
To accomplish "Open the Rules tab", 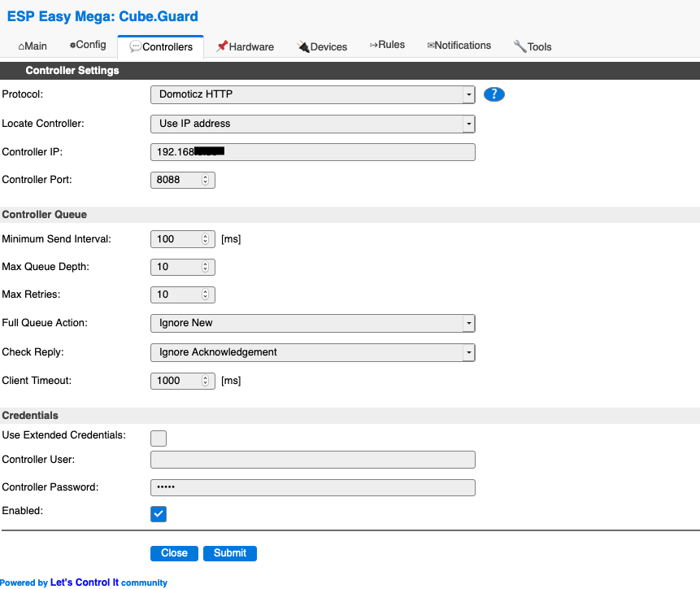I will pyautogui.click(x=387, y=45).
